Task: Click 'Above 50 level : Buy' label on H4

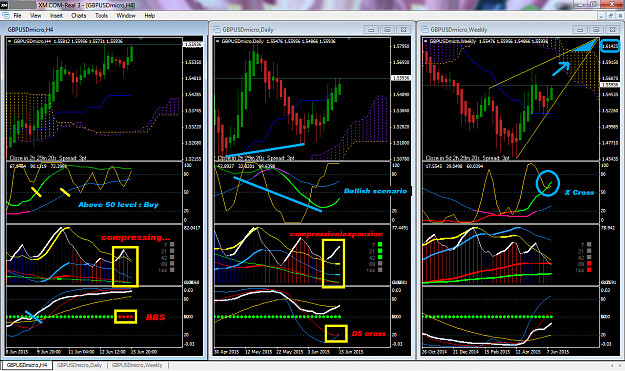Action: pos(118,204)
